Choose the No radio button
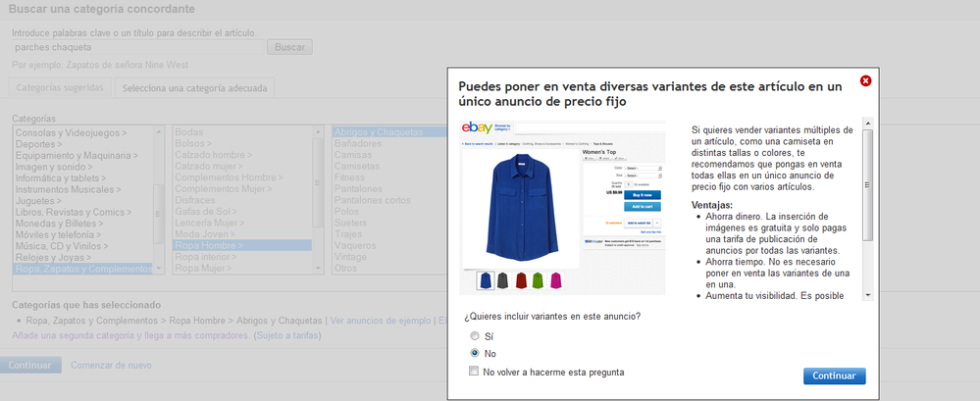 (x=476, y=353)
